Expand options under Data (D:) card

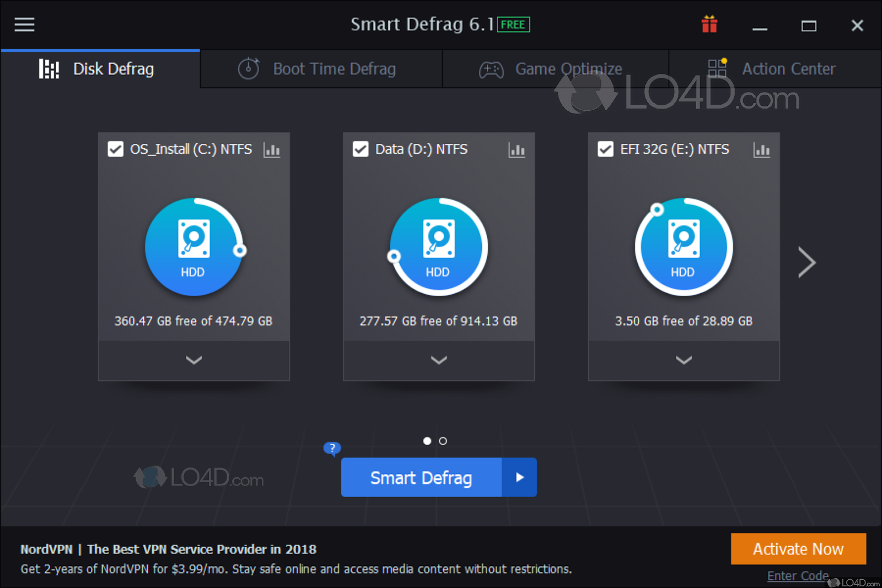click(439, 360)
